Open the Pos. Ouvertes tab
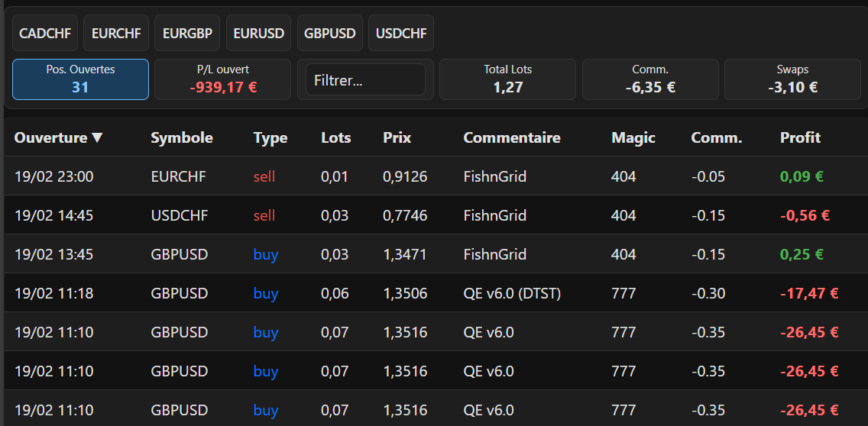The height and width of the screenshot is (426, 868). pyautogui.click(x=80, y=79)
